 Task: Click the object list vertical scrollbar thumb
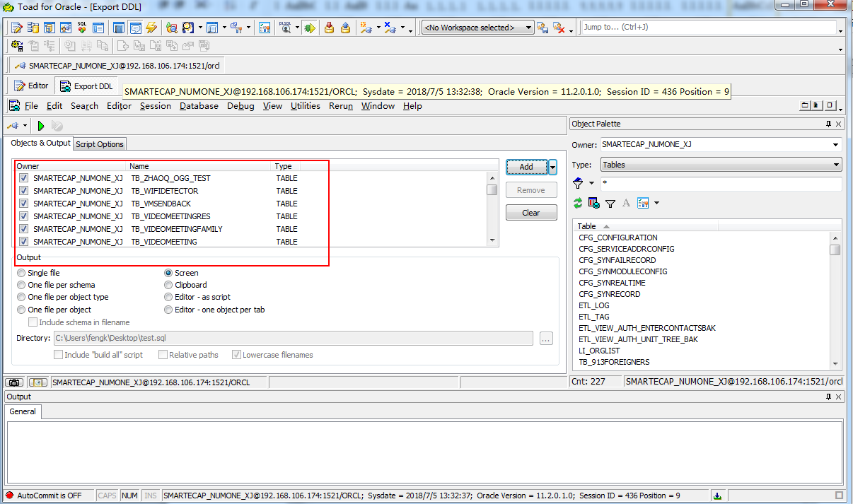[x=492, y=189]
